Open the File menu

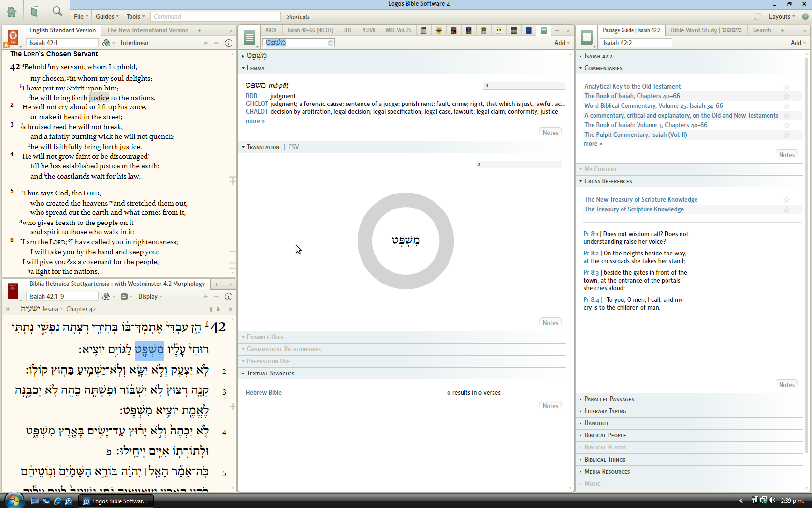click(81, 16)
